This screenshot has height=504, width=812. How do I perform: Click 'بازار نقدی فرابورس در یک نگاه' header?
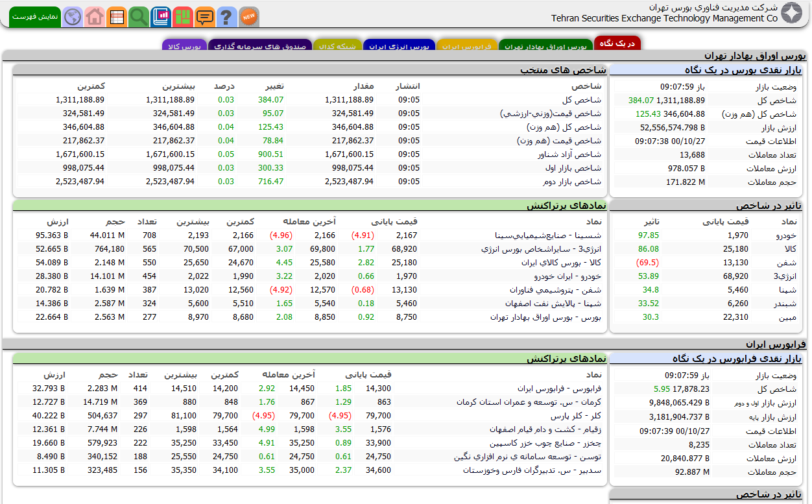pos(737,358)
